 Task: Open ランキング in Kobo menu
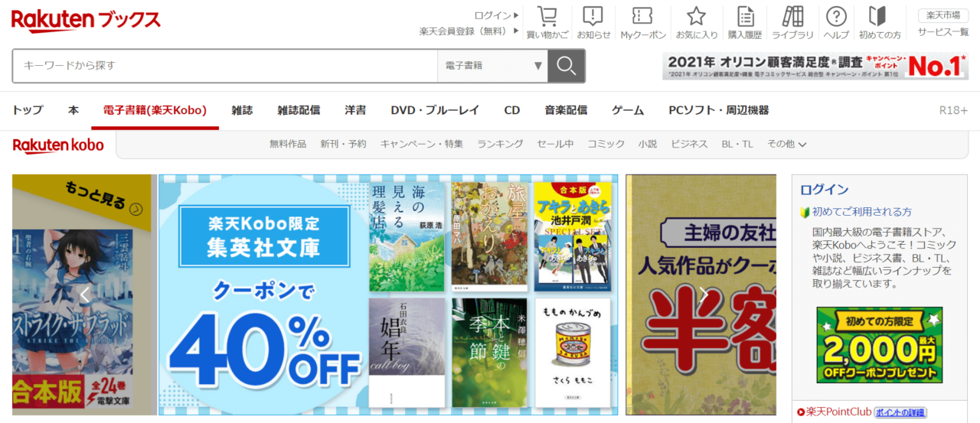click(x=500, y=144)
